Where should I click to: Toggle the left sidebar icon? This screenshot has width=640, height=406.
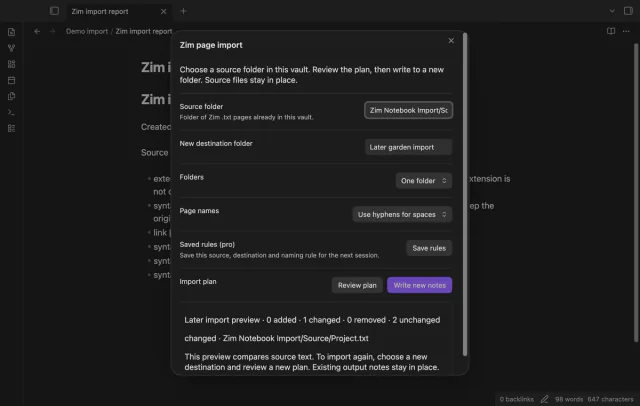[54, 11]
